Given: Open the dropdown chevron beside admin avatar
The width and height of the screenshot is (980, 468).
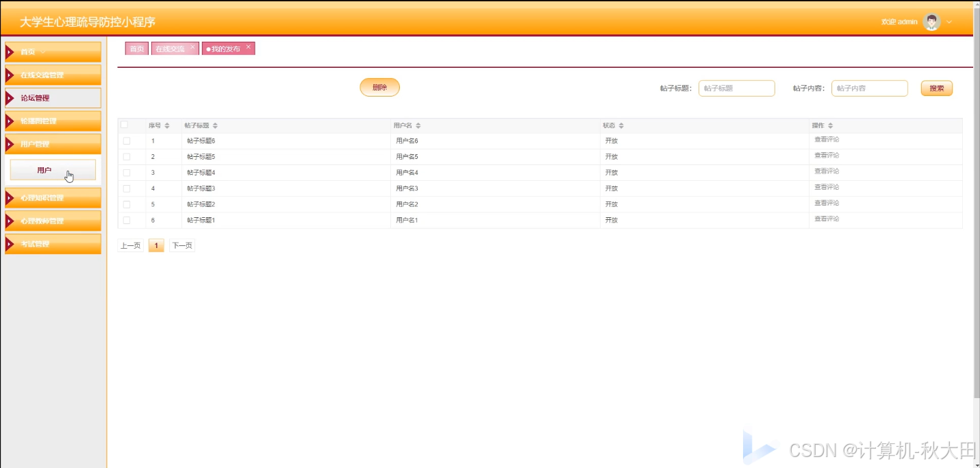Looking at the screenshot, I should point(949,22).
